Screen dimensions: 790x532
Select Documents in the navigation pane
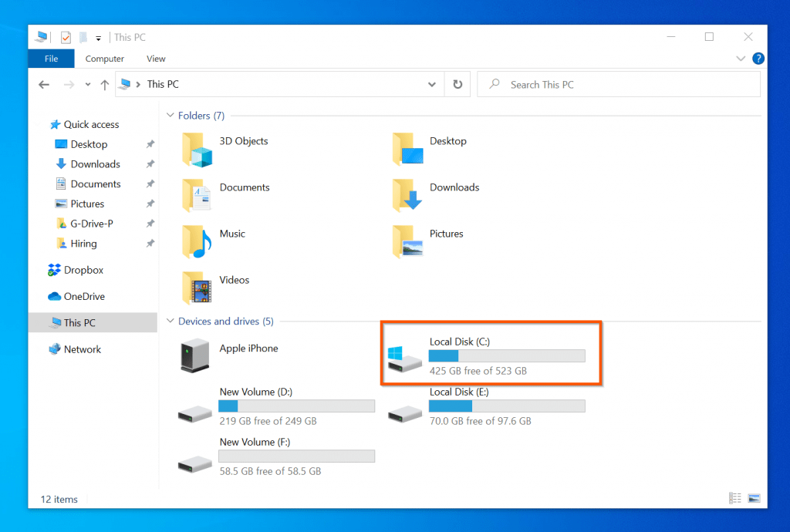(95, 184)
